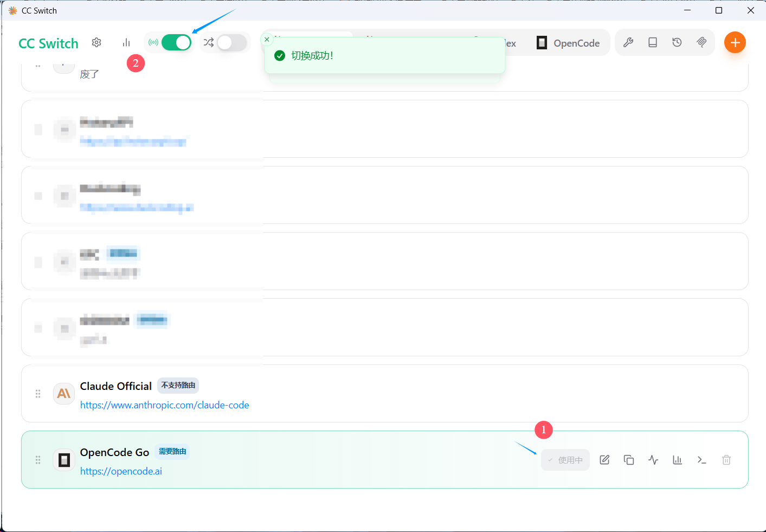Click drag handle of Claude Official card

point(38,394)
